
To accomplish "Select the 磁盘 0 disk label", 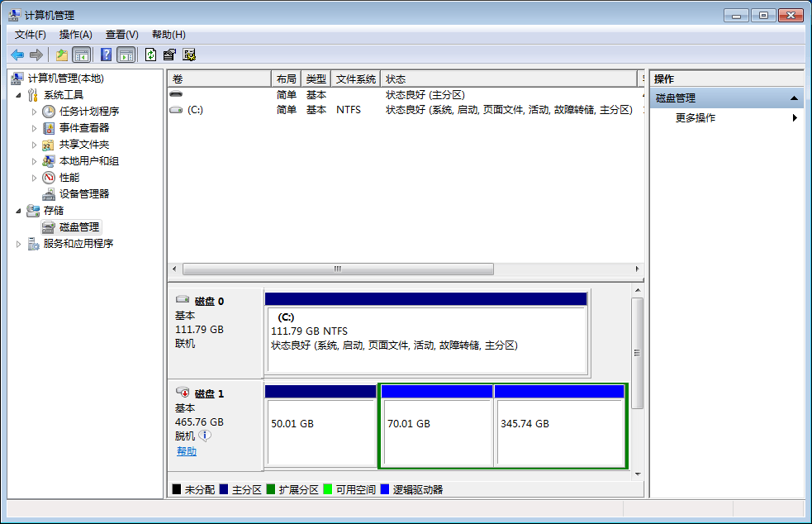I will point(209,301).
